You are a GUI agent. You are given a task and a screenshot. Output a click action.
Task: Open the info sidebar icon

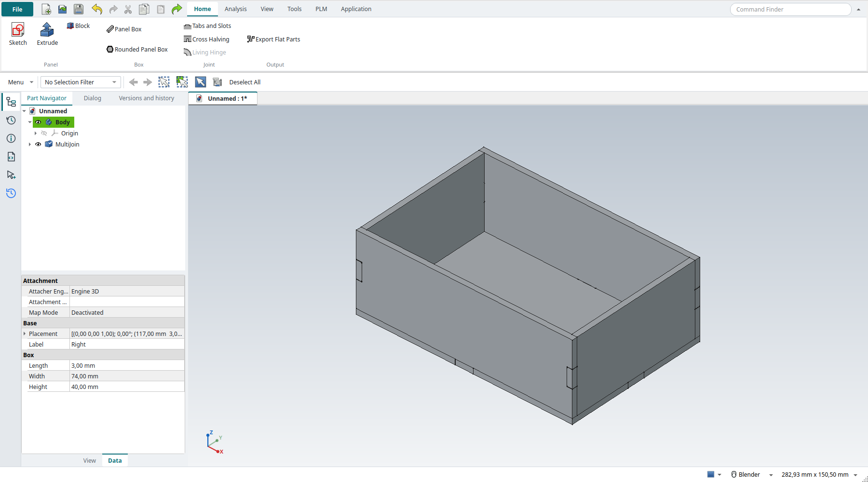11,138
